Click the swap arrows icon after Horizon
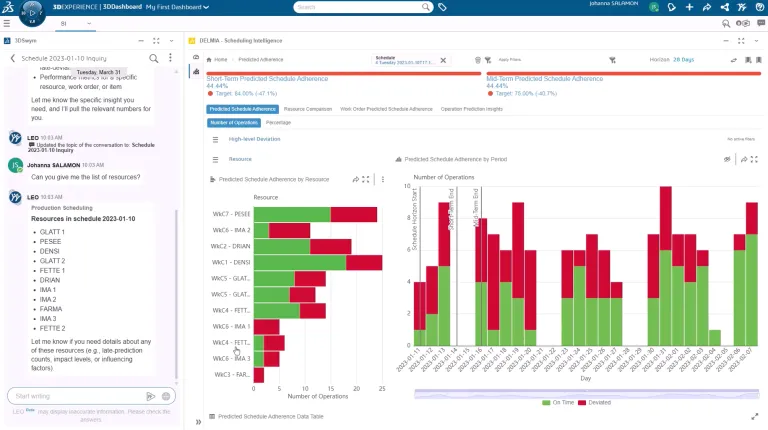 [x=734, y=60]
